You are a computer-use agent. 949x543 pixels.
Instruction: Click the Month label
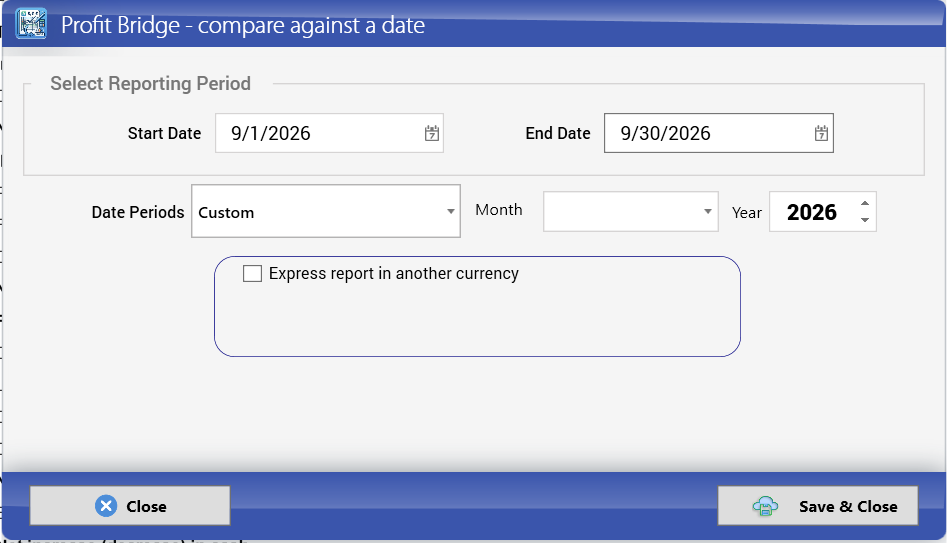coord(498,209)
